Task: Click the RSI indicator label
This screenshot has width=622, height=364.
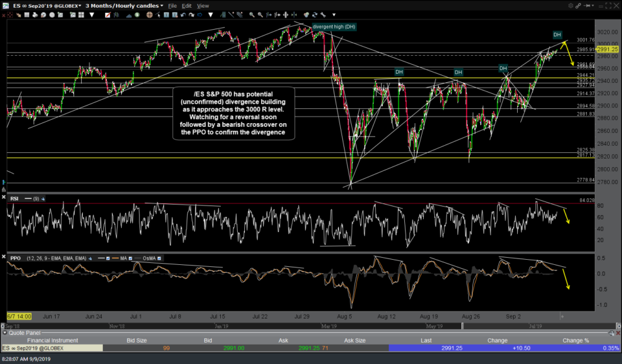Action: 14,199
